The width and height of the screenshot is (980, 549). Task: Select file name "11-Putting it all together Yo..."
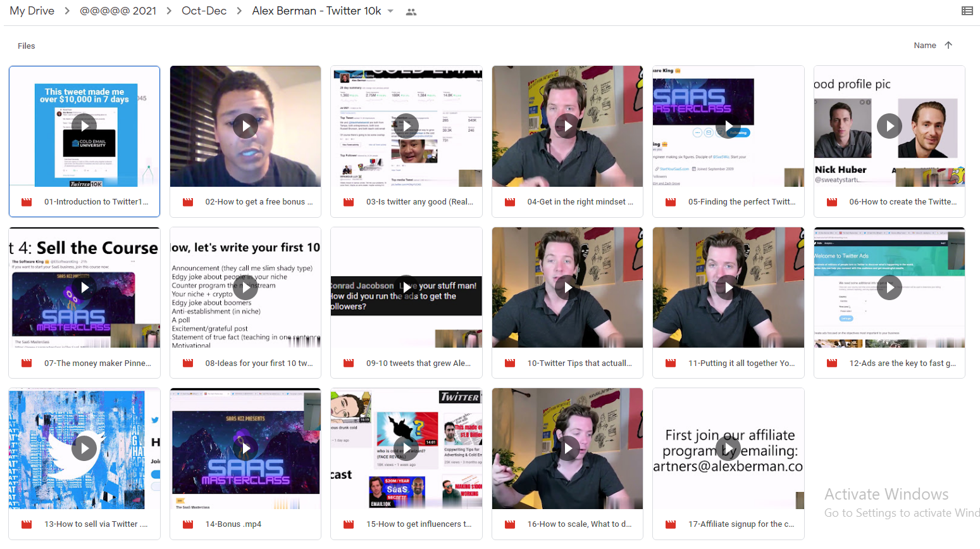tap(741, 363)
